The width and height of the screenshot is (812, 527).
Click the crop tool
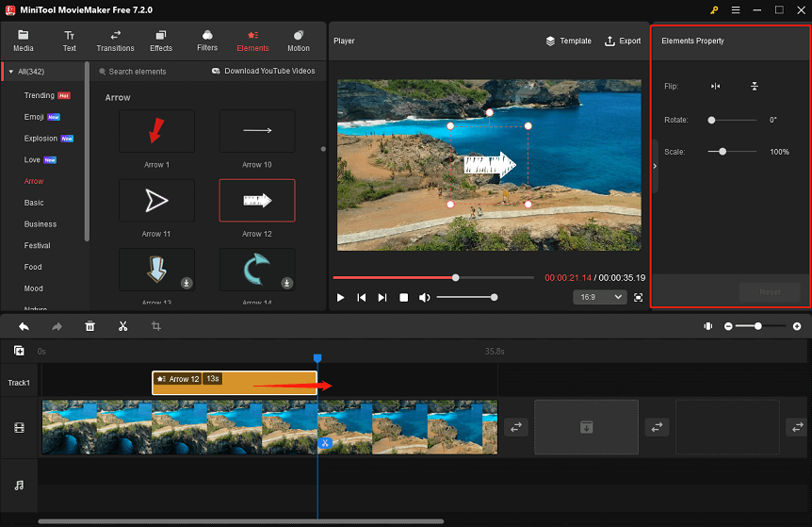click(155, 326)
